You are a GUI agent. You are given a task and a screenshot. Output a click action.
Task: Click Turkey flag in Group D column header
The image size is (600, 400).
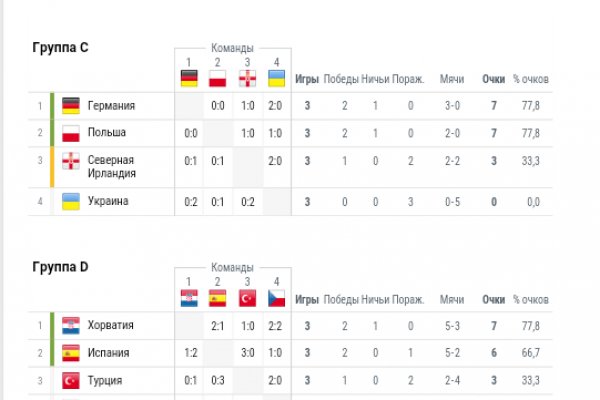pos(247,299)
